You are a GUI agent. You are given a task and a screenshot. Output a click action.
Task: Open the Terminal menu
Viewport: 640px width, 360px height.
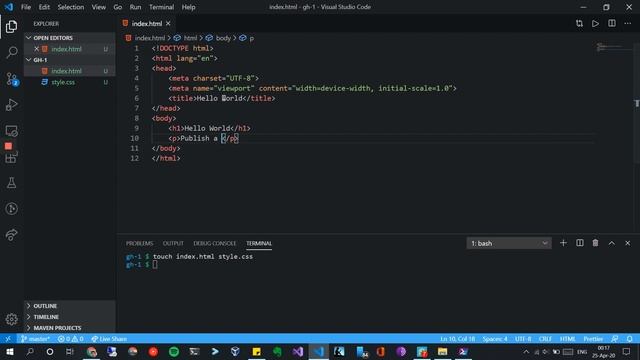coord(161,7)
